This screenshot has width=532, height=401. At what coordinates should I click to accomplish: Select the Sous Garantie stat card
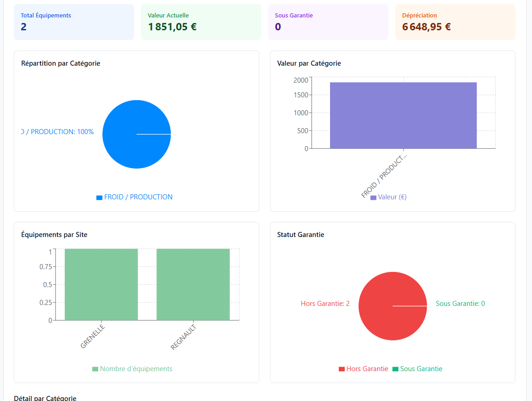point(328,22)
